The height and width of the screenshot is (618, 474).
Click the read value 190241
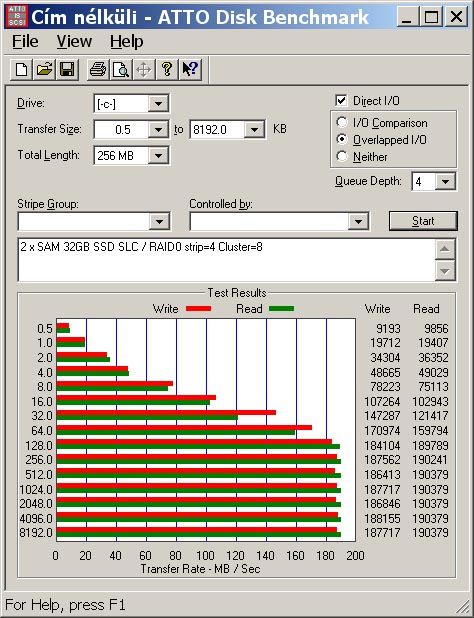(430, 460)
